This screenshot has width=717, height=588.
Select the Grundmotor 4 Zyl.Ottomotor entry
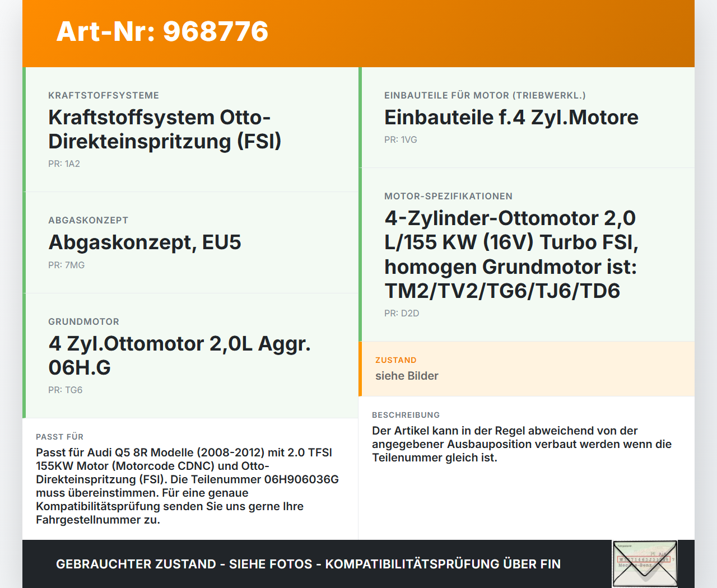pos(179,356)
